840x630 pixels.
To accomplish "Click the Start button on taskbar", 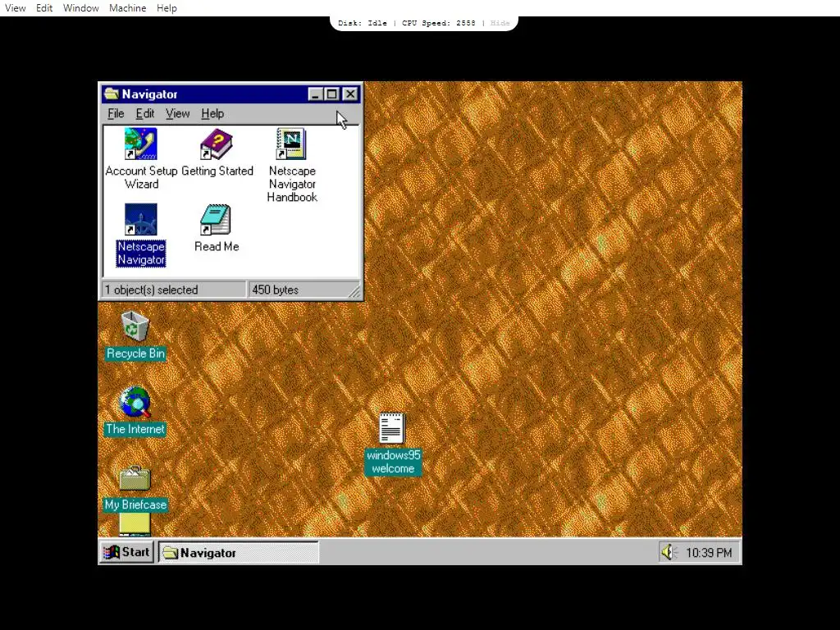I will pos(127,552).
